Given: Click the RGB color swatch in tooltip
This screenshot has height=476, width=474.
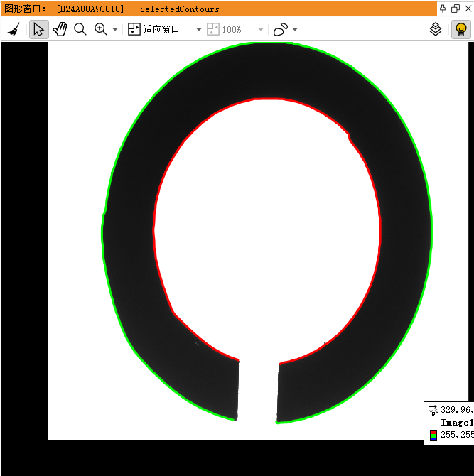Looking at the screenshot, I should (433, 435).
